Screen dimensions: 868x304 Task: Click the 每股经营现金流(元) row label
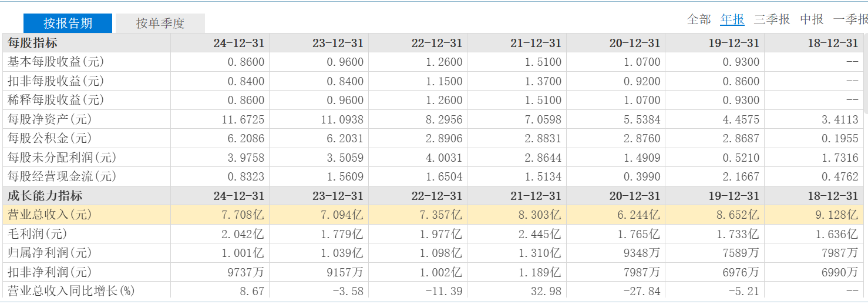pyautogui.click(x=61, y=176)
